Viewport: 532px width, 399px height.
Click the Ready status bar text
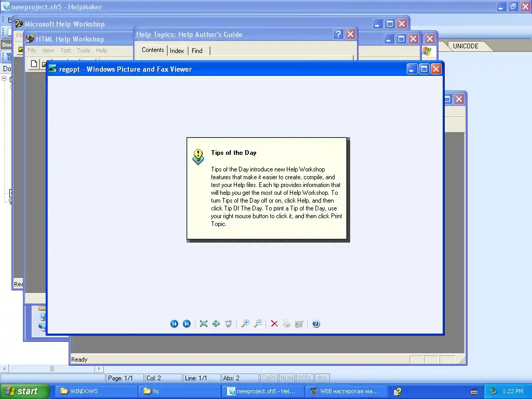point(79,360)
